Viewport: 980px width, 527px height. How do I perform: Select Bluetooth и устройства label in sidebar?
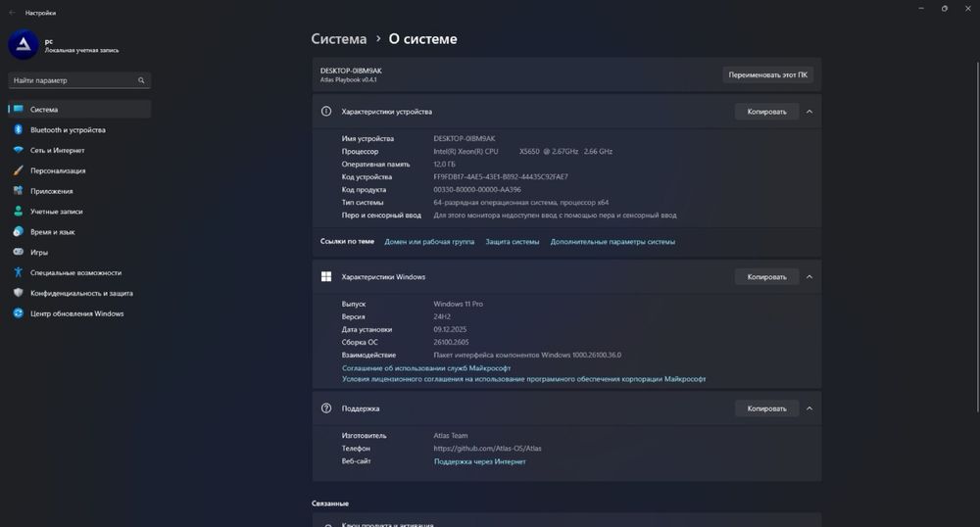[68, 130]
